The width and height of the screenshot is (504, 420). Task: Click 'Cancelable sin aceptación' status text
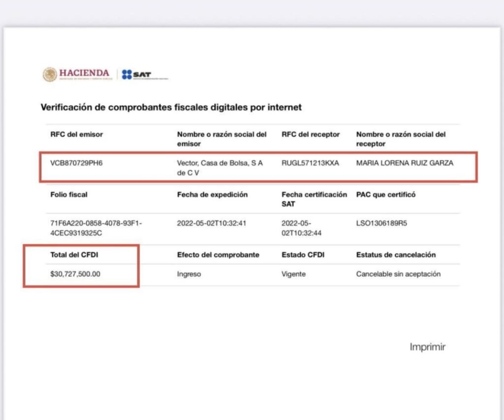pyautogui.click(x=398, y=274)
